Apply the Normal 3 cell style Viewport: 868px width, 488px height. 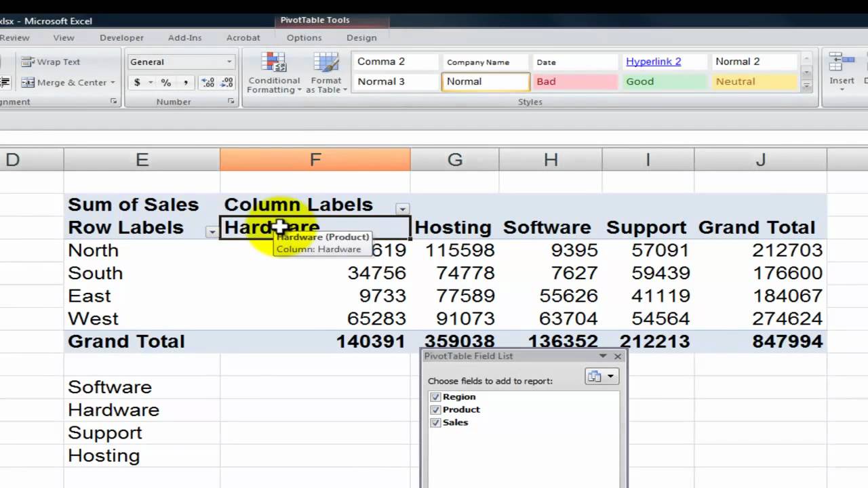(395, 81)
